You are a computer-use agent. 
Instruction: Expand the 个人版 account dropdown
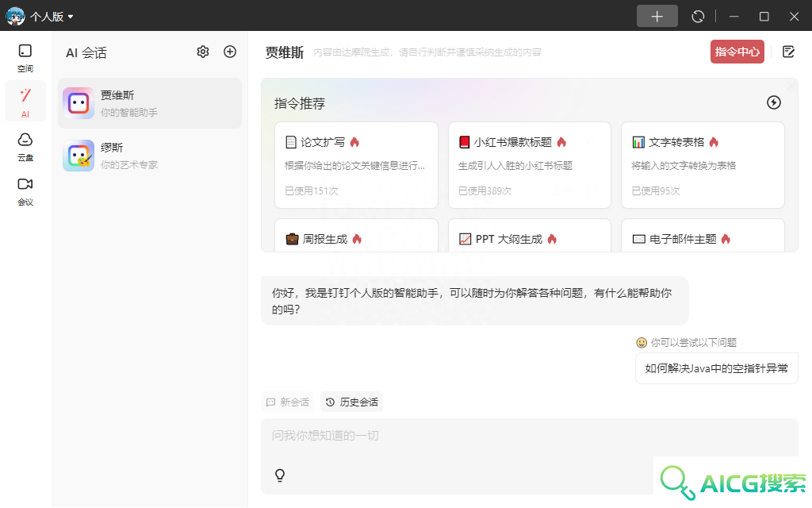[x=52, y=17]
